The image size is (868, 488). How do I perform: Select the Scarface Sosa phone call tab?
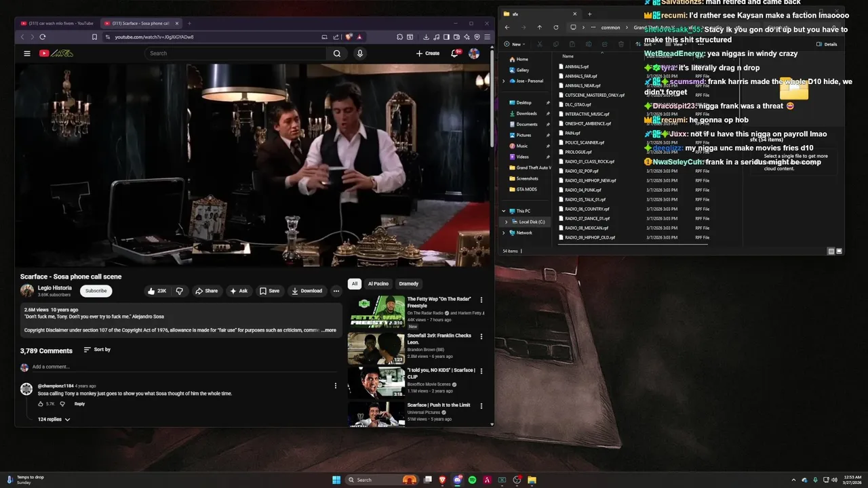pos(141,23)
